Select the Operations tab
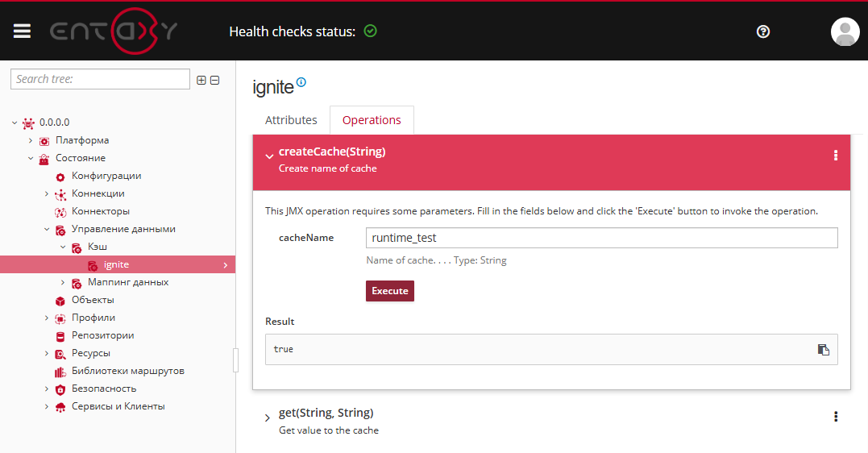 point(372,120)
